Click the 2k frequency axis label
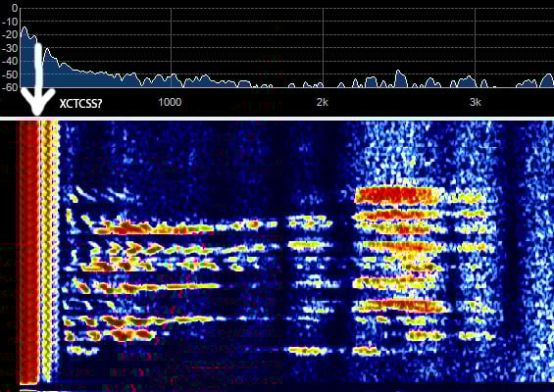Image resolution: width=554 pixels, height=392 pixels. click(x=323, y=102)
